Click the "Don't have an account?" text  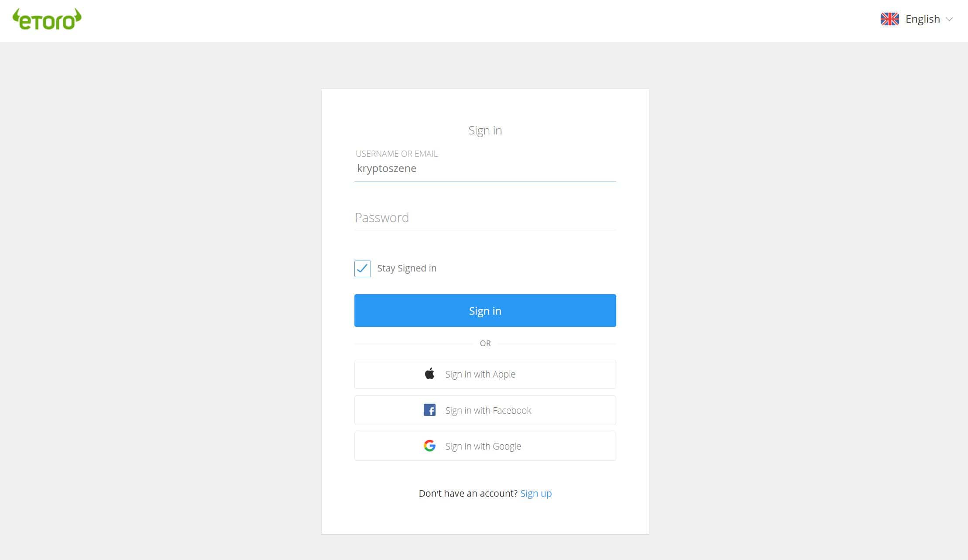pos(468,493)
